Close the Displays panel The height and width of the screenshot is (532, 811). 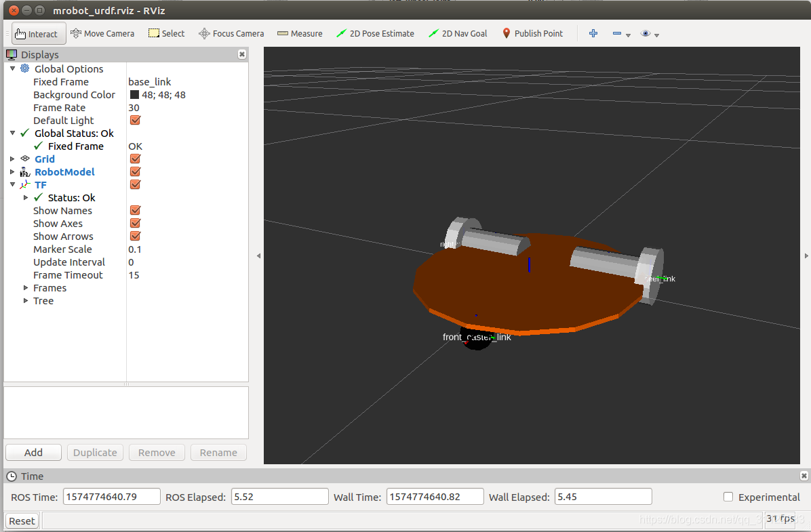(241, 54)
